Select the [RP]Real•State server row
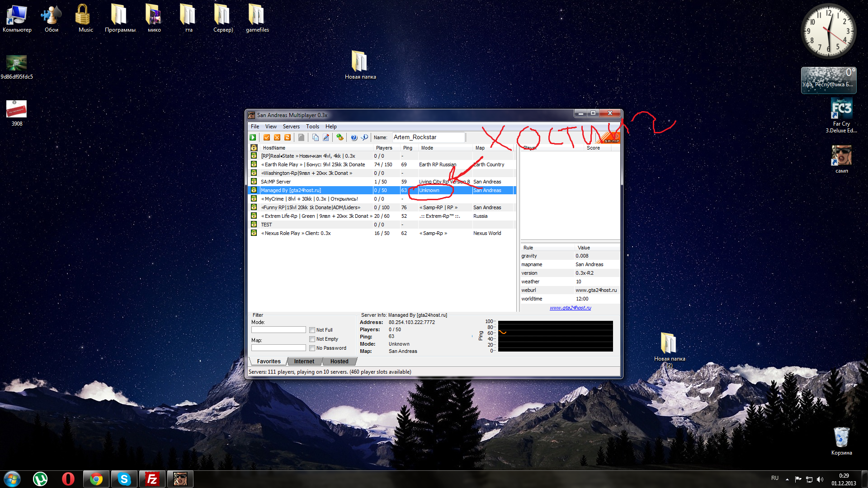The height and width of the screenshot is (488, 868). (x=382, y=156)
